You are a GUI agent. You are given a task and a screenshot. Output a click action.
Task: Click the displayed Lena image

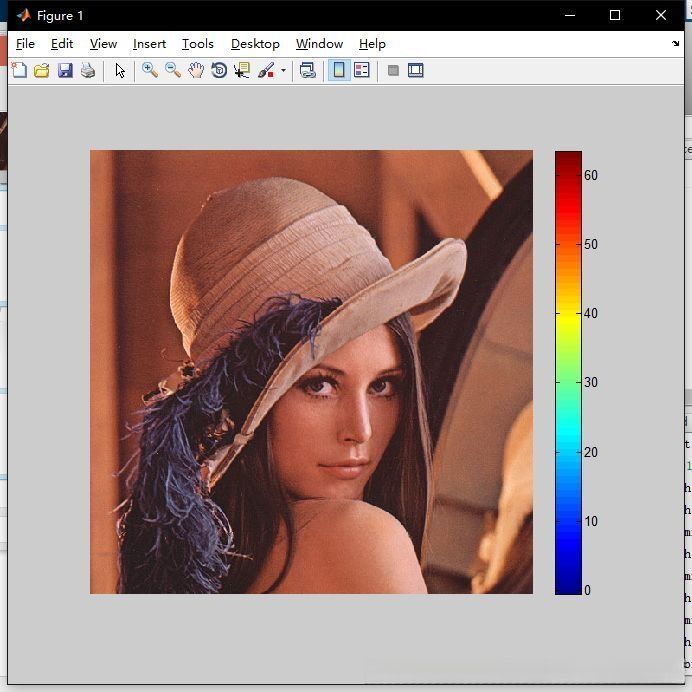tap(311, 372)
